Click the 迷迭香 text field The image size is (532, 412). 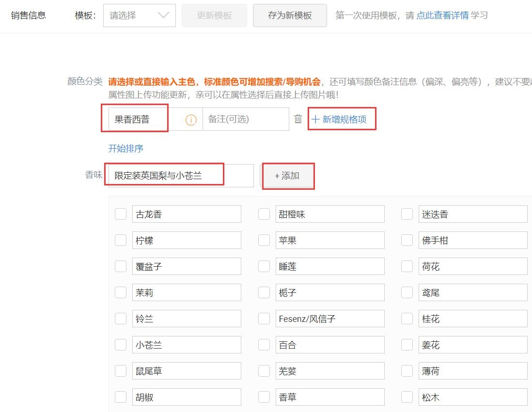coord(473,214)
